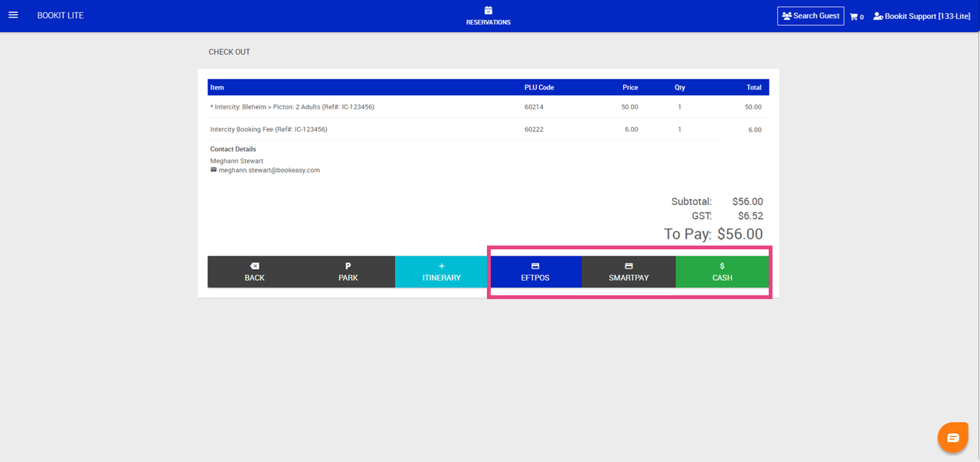Viewport: 980px width, 462px height.
Task: Click the Search Guest button
Action: (810, 16)
